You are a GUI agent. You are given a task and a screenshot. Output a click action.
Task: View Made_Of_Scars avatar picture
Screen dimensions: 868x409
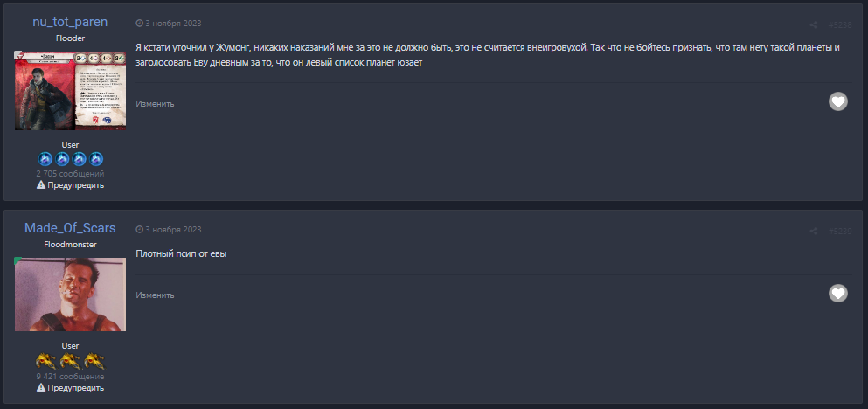point(70,295)
